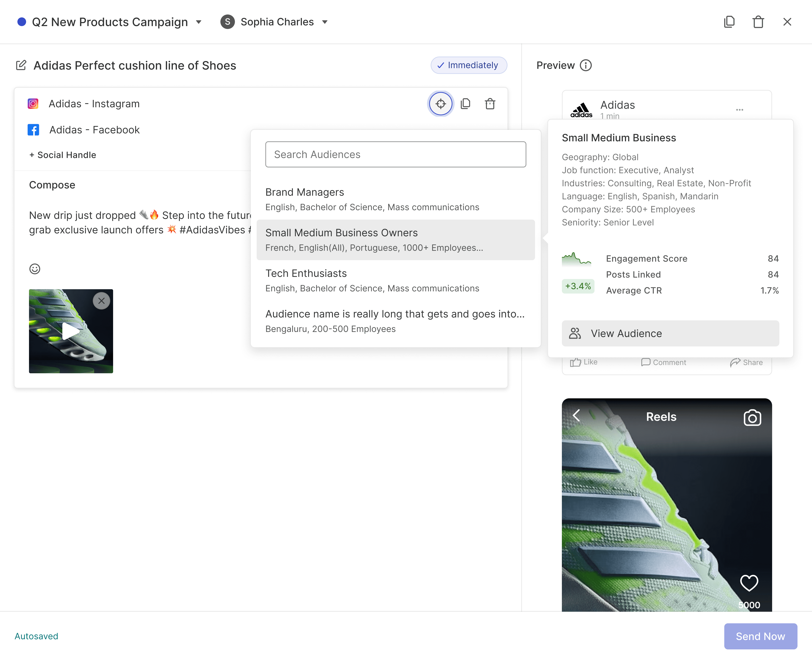
Task: Open the three-dot menu on Adidas preview
Action: pyautogui.click(x=739, y=110)
